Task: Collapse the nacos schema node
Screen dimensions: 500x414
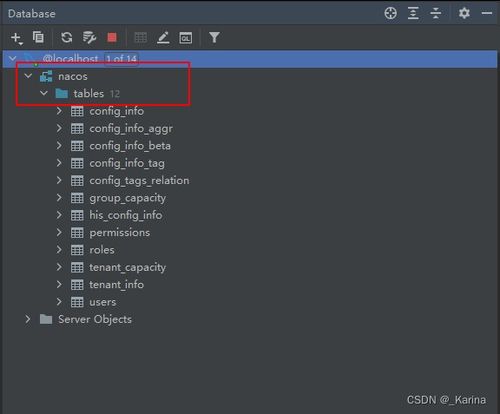Action: [28, 76]
